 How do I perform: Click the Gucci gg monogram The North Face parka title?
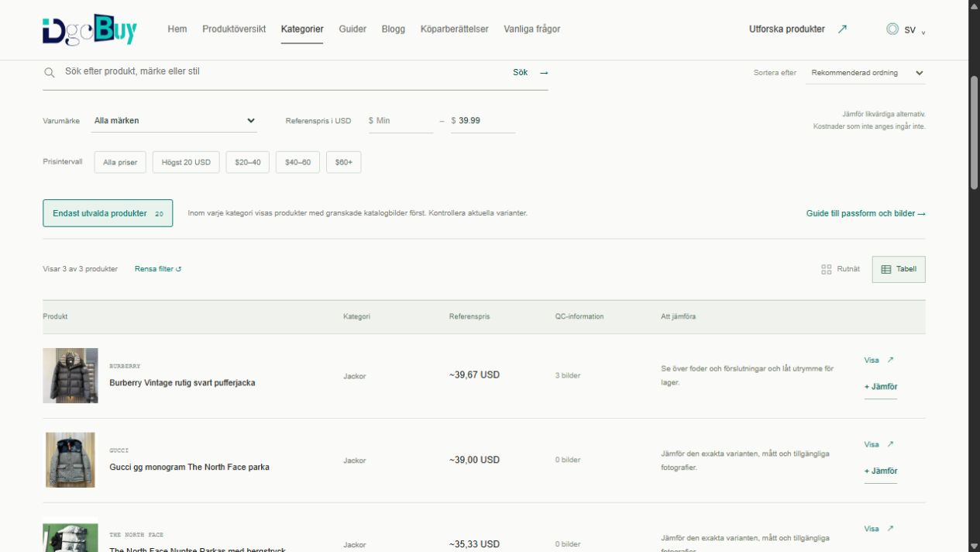click(x=189, y=467)
